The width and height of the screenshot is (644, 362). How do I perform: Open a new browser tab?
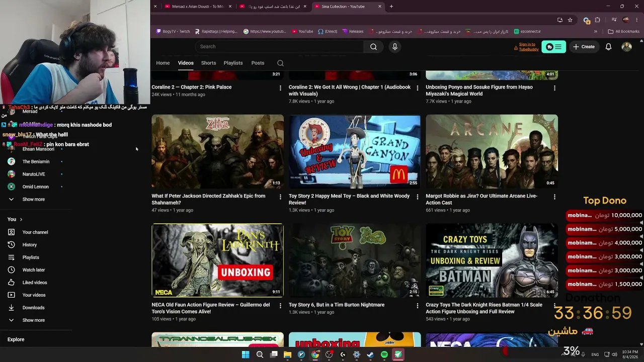point(391,7)
